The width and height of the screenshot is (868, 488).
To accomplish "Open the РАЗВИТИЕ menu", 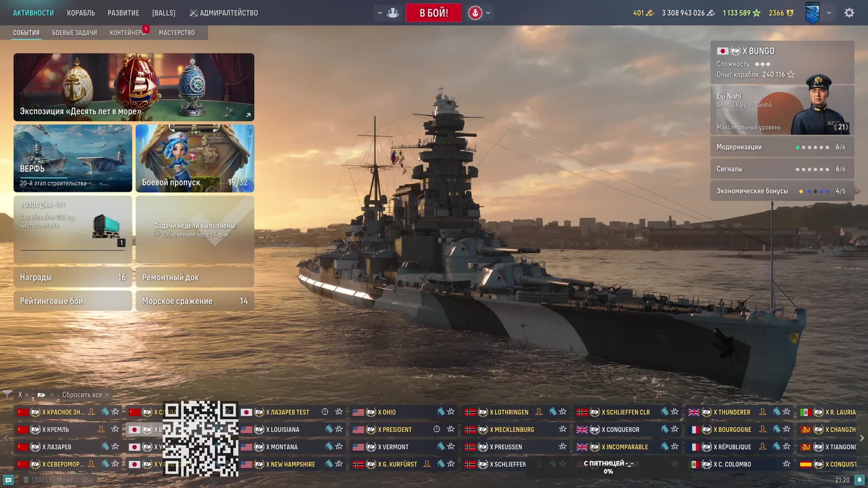I will (123, 13).
